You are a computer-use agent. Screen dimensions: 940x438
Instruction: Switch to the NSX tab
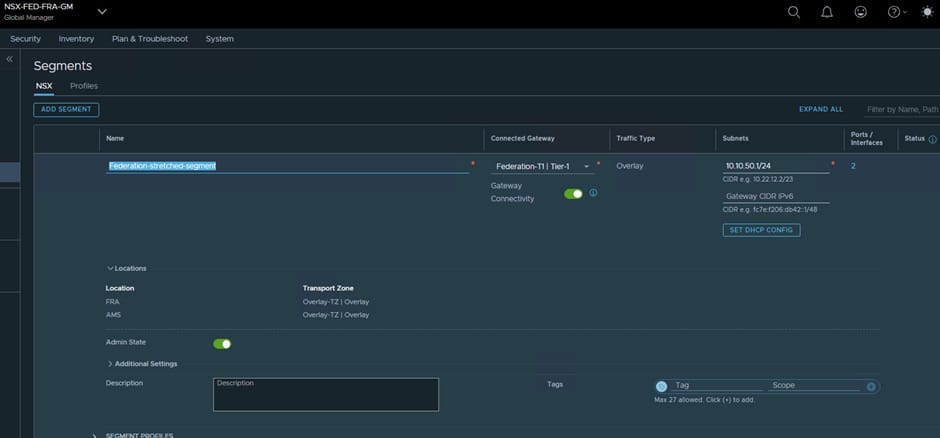(x=44, y=86)
